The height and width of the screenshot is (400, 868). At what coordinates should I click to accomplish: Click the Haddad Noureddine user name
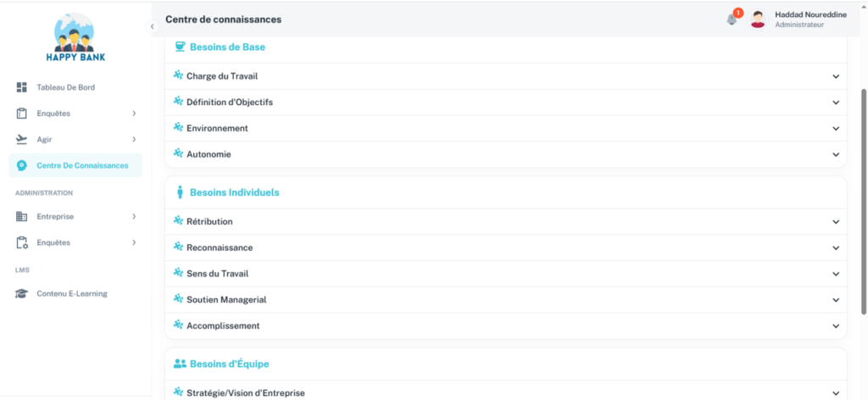pyautogui.click(x=810, y=14)
